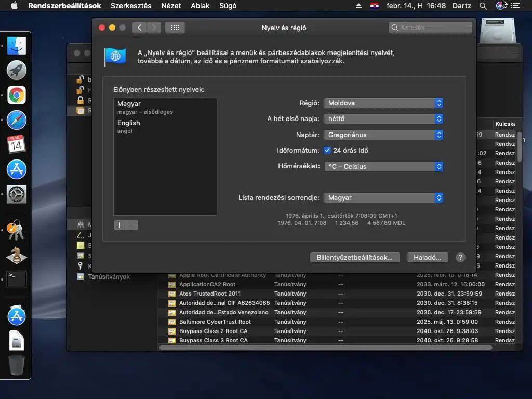Open the Súgó menu
This screenshot has width=532, height=399.
tap(228, 6)
